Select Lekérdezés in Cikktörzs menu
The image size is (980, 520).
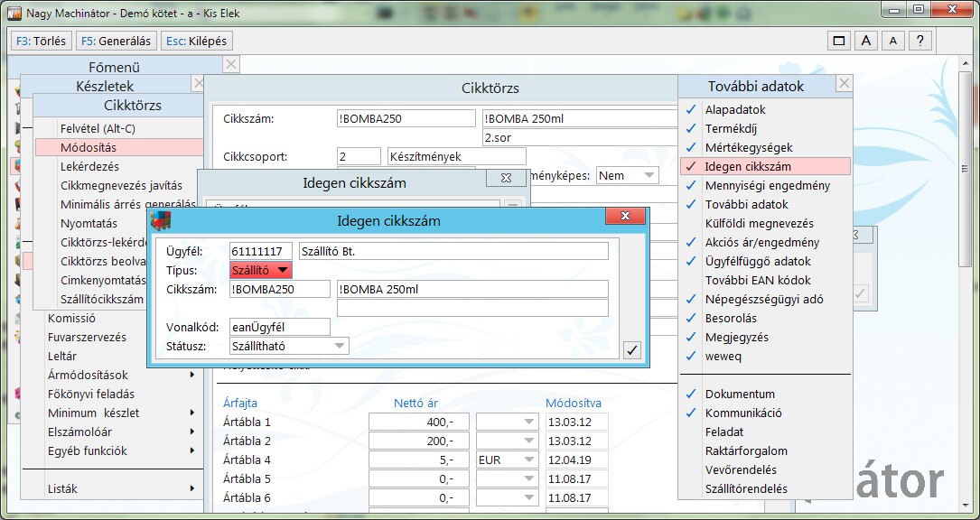pyautogui.click(x=89, y=166)
